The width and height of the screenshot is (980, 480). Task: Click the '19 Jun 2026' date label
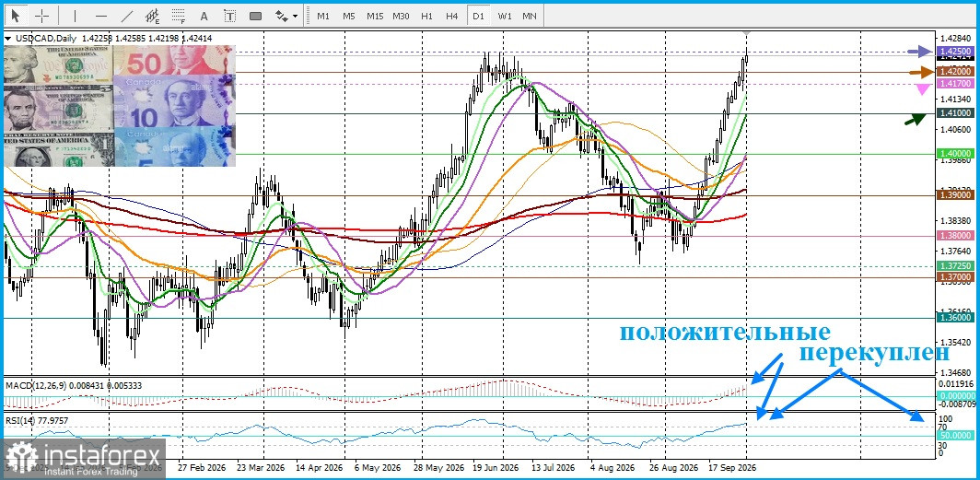tap(496, 467)
